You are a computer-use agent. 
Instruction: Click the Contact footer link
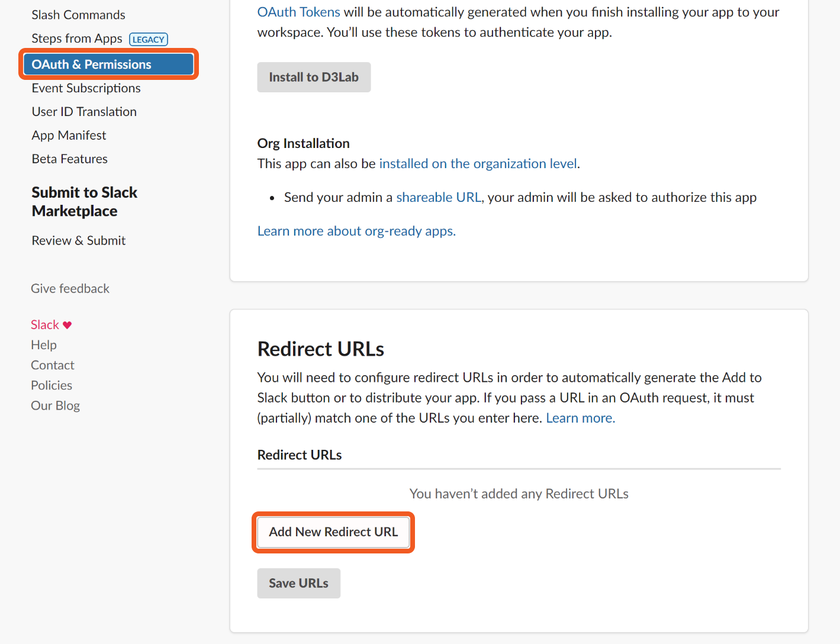53,365
